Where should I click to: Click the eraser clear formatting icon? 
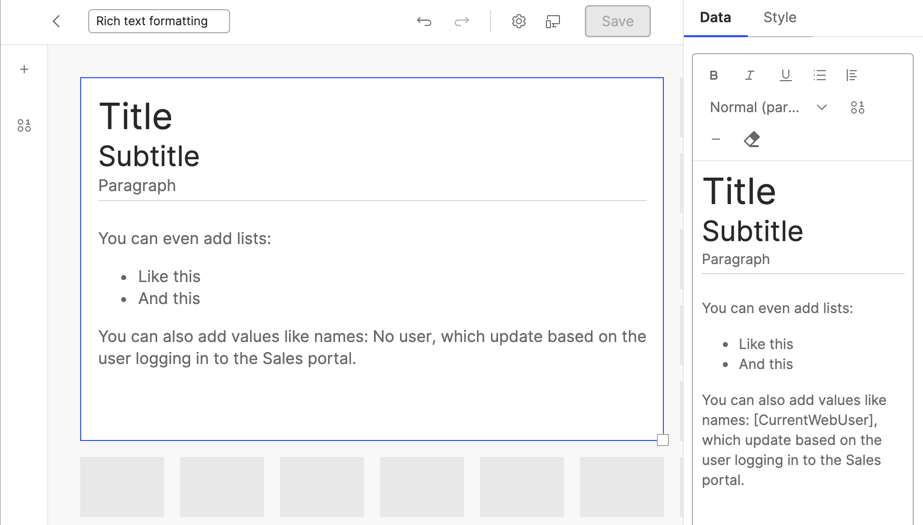pos(752,140)
